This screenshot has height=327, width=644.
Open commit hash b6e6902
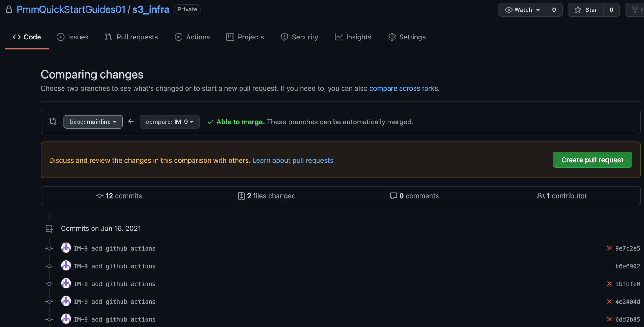627,266
